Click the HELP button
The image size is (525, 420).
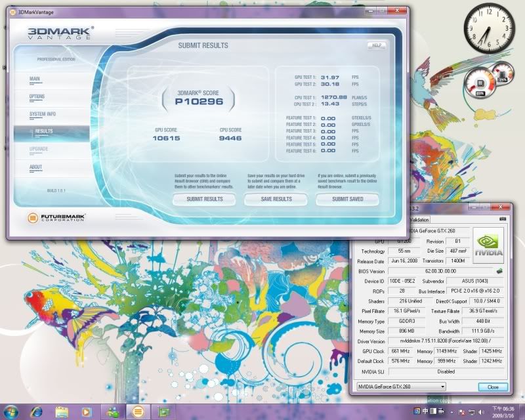coord(377,45)
